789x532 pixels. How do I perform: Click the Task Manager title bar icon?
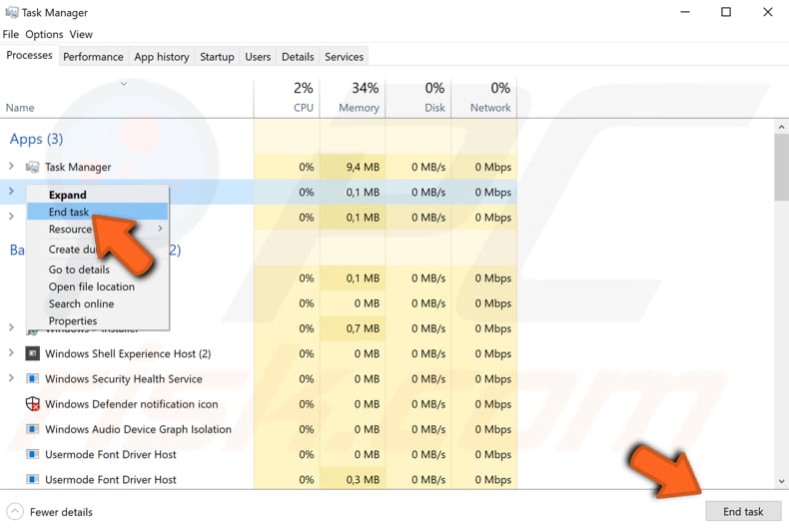click(x=11, y=13)
